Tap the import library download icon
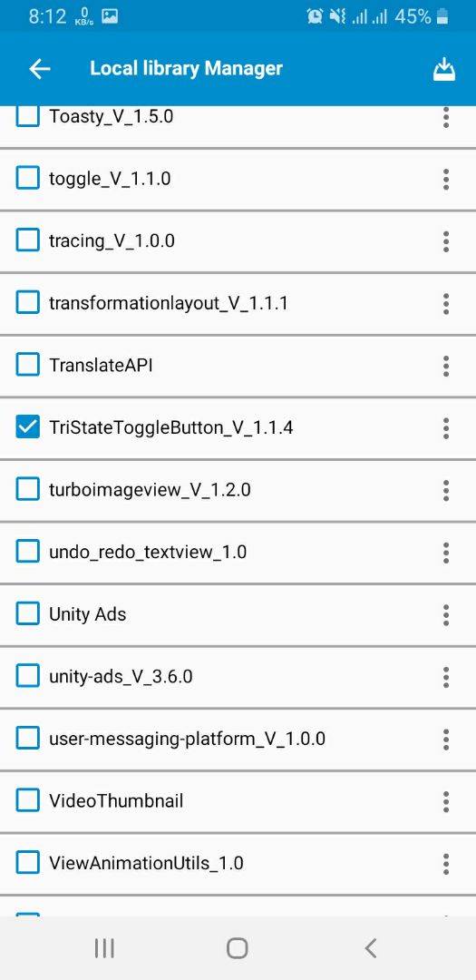476x980 pixels. pos(444,69)
